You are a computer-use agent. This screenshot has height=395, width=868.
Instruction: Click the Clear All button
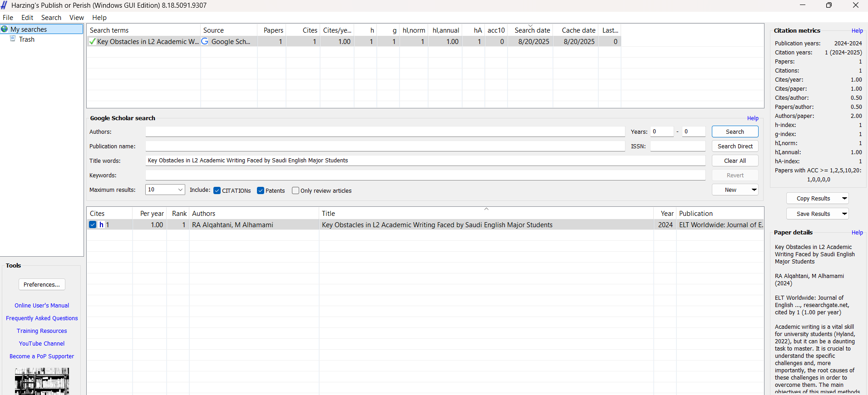(x=735, y=161)
